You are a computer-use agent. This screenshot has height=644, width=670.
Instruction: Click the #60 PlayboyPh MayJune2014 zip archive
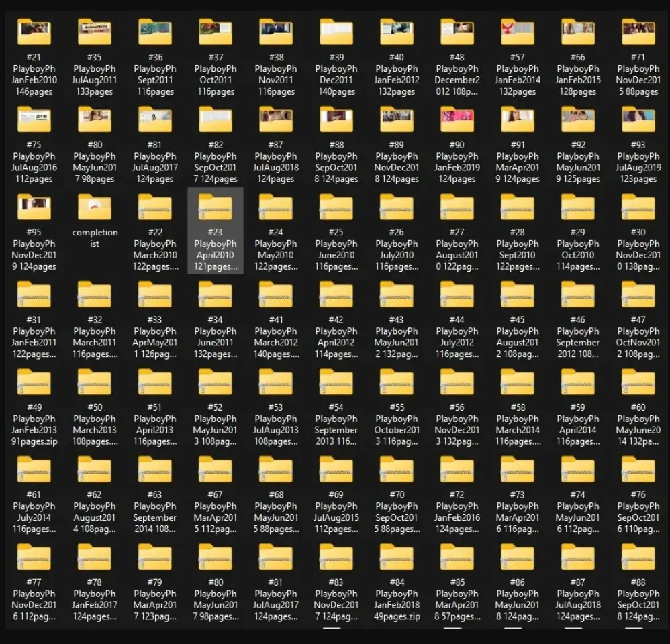point(638,382)
